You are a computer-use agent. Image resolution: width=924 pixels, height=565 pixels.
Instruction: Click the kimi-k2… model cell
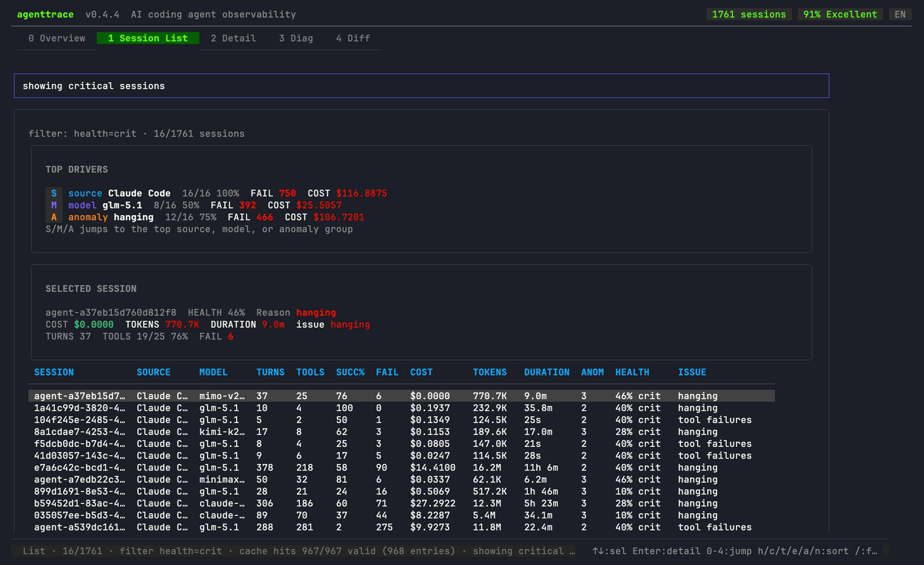222,432
